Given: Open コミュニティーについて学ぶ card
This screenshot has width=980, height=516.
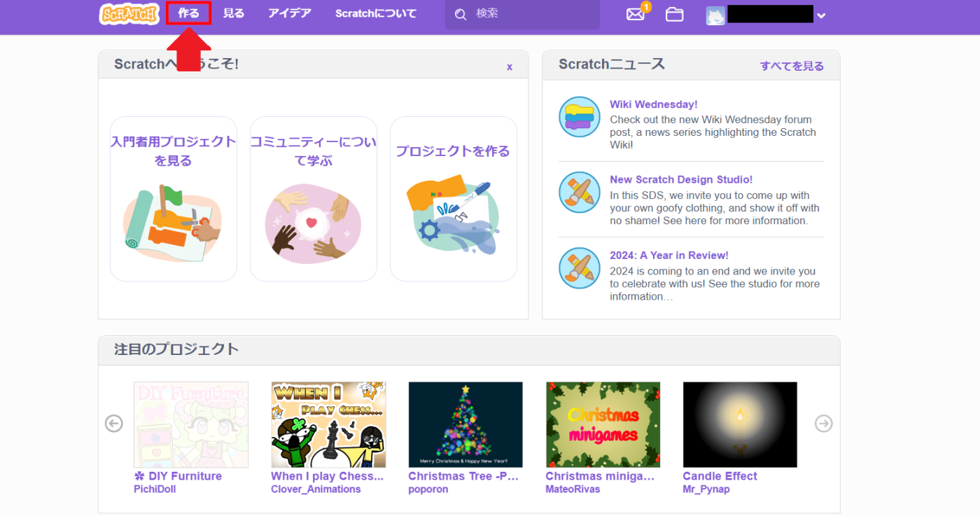Looking at the screenshot, I should point(314,199).
